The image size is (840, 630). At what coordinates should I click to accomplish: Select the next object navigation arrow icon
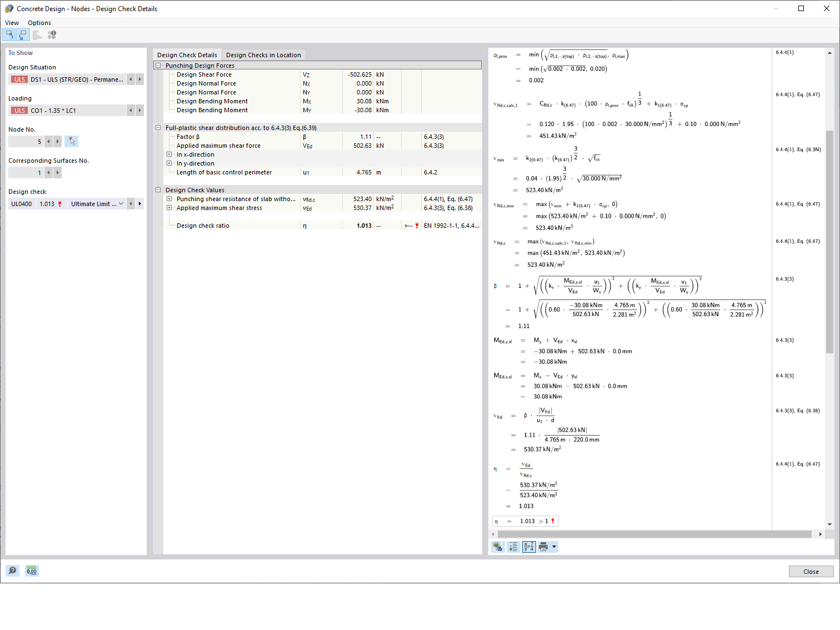tap(22, 34)
